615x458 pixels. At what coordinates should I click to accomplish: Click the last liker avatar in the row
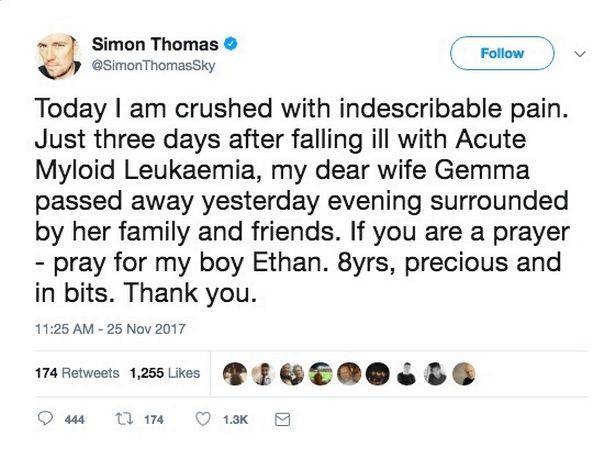click(463, 373)
